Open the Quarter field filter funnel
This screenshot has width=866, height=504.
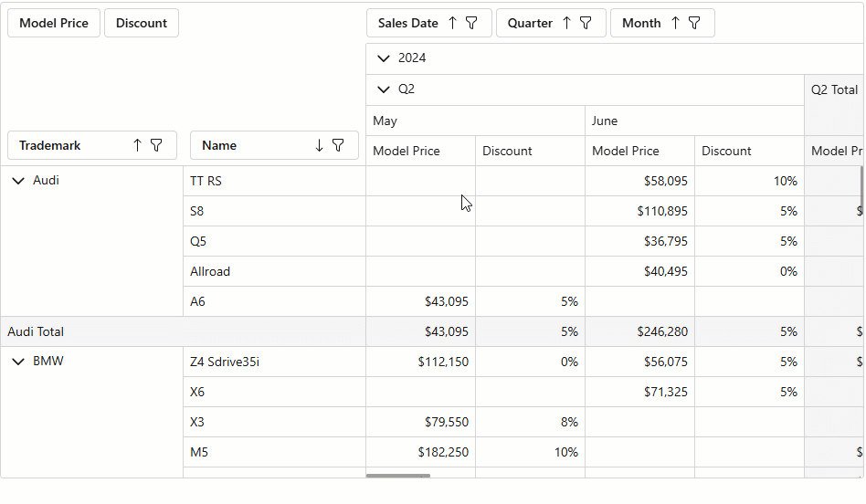point(586,23)
